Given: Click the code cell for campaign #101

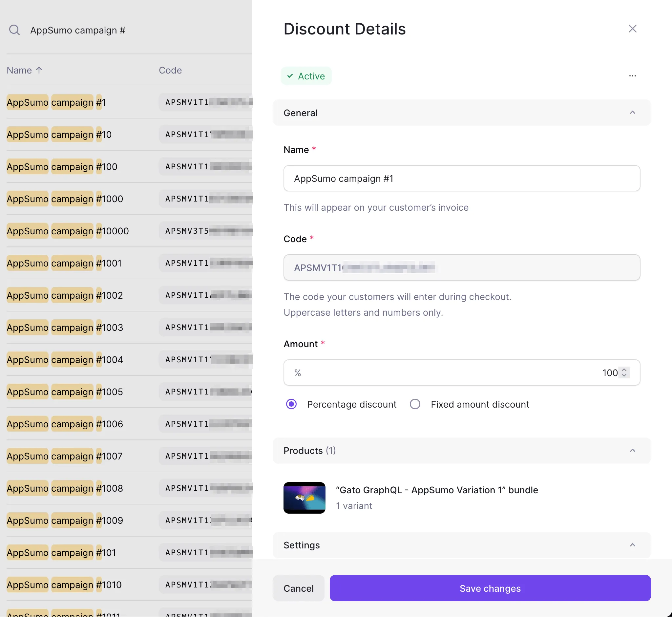Looking at the screenshot, I should (x=206, y=553).
